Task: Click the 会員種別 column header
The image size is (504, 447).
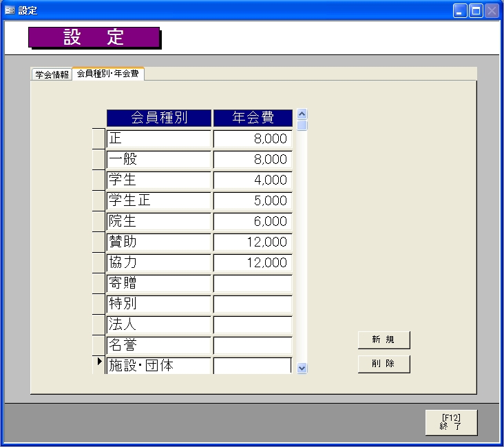Action: click(x=159, y=118)
